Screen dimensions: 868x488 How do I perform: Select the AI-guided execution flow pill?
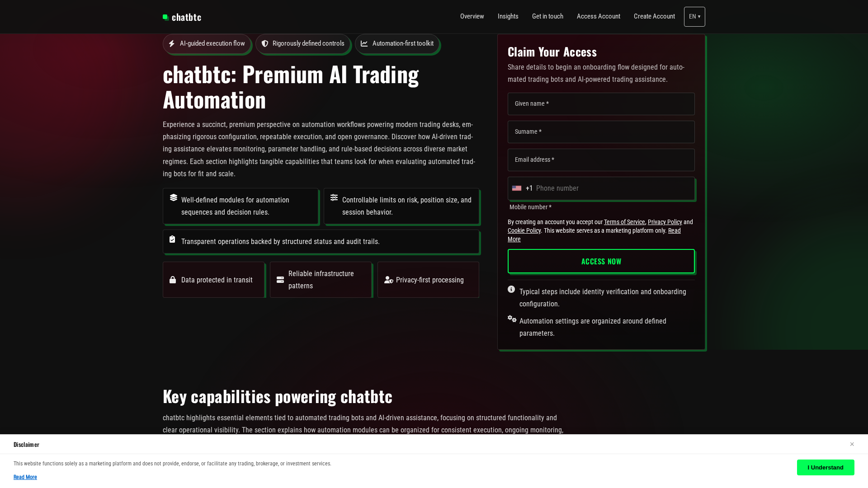coord(207,44)
